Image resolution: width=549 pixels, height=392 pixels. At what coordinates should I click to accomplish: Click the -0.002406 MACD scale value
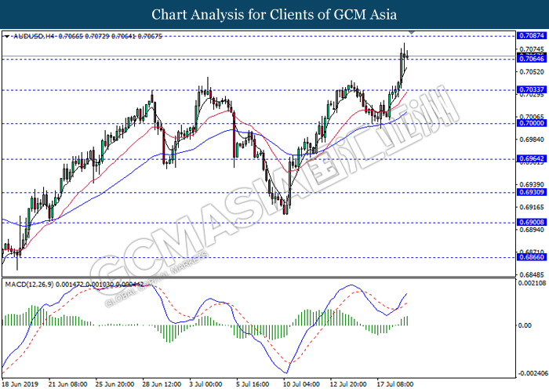click(533, 373)
